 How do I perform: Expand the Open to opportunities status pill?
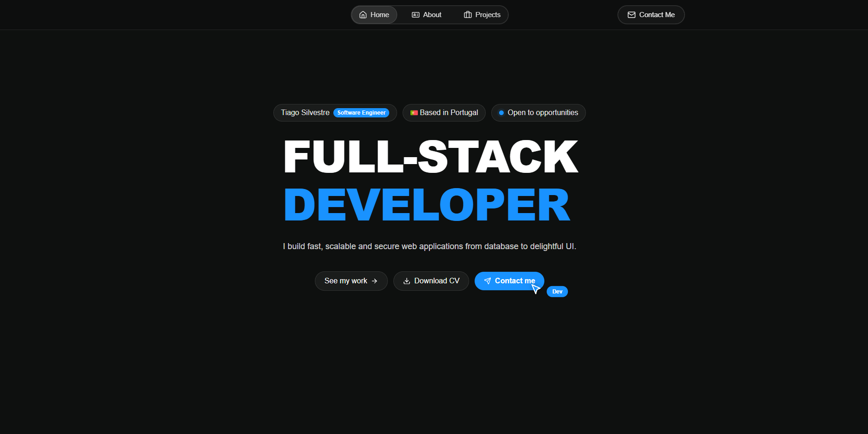(538, 112)
